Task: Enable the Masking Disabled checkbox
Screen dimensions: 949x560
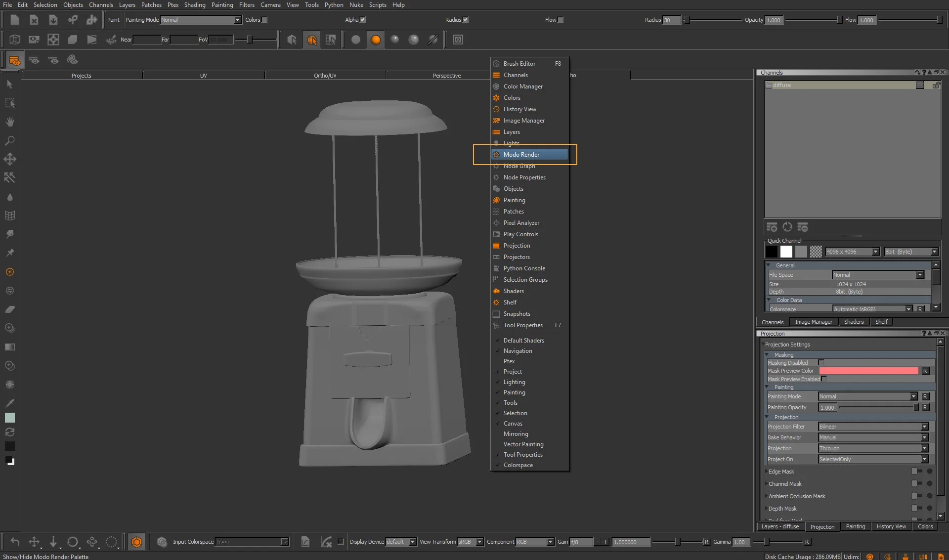Action: 821,363
